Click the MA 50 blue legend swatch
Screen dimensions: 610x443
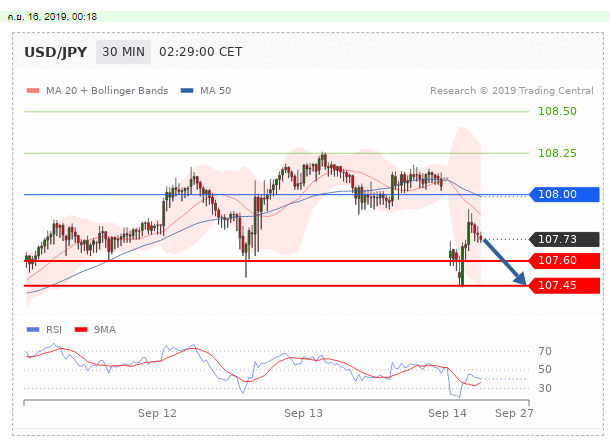pos(187,91)
